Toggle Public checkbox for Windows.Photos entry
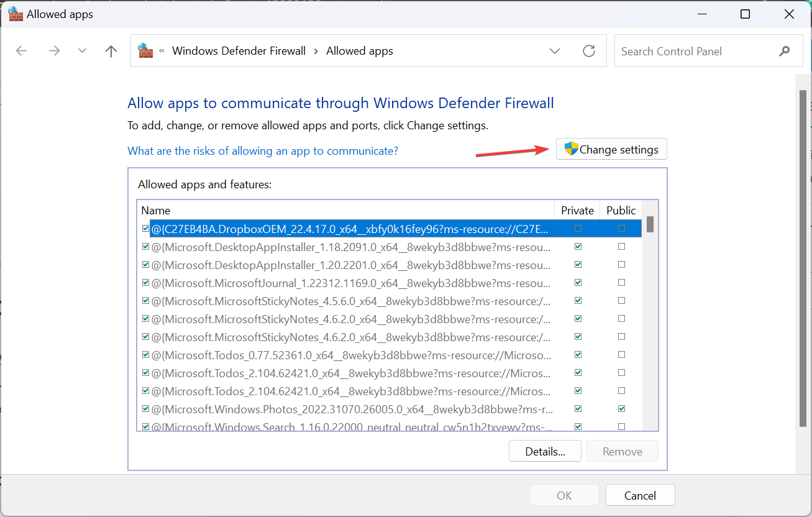The height and width of the screenshot is (517, 812). tap(621, 409)
